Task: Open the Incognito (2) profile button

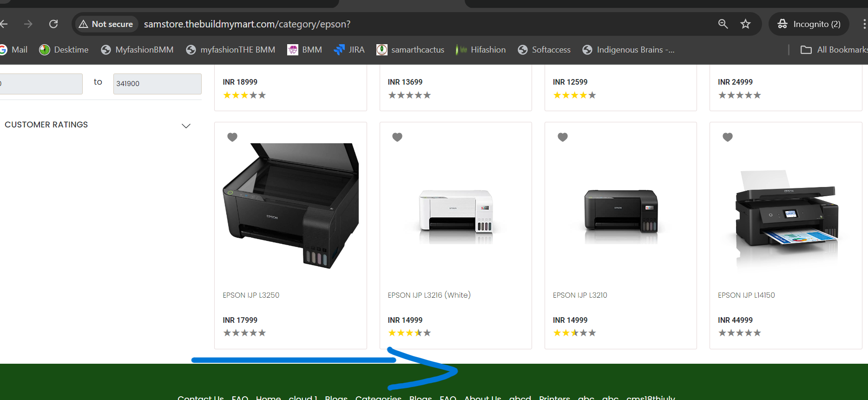Action: 809,24
